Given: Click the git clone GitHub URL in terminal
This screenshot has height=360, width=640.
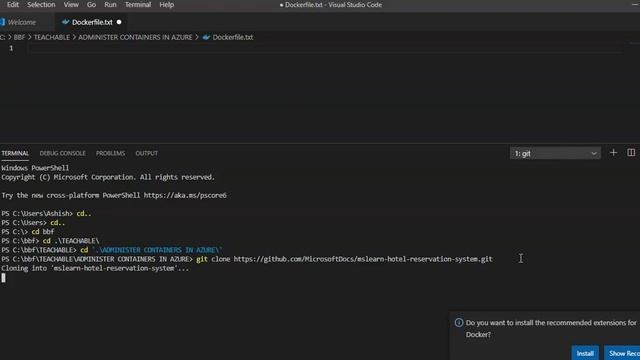Looking at the screenshot, I should pos(363,259).
